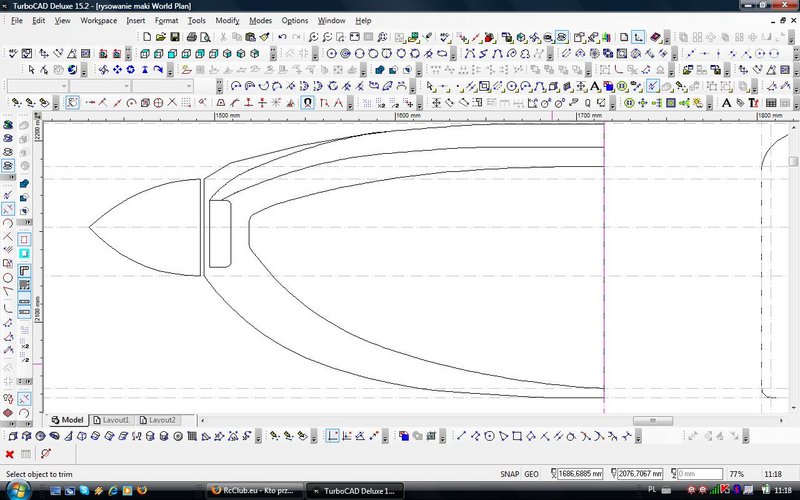This screenshot has height=500, width=800.
Task: Click the Y coordinate field 2076,7067
Action: pyautogui.click(x=640, y=474)
